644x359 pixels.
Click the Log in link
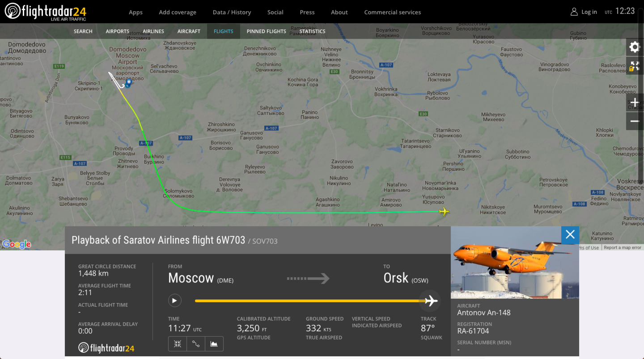tap(589, 12)
